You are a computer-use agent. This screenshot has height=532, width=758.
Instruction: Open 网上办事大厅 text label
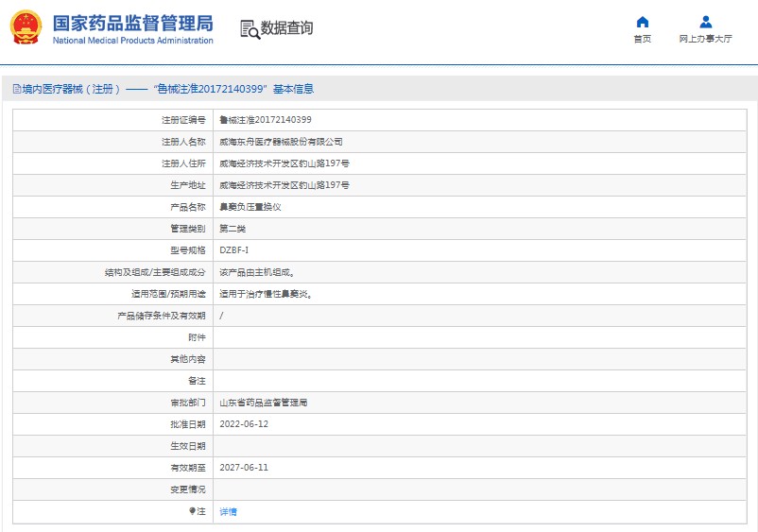click(x=705, y=40)
